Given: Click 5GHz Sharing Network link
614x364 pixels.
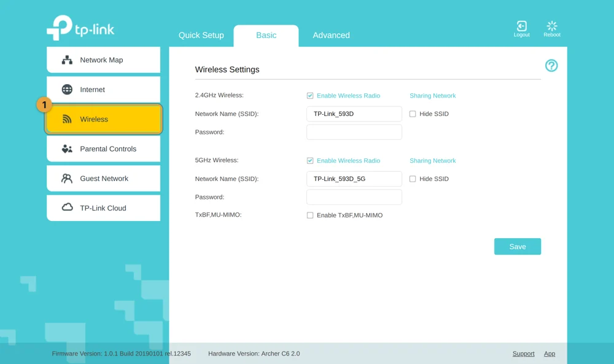Looking at the screenshot, I should 433,161.
